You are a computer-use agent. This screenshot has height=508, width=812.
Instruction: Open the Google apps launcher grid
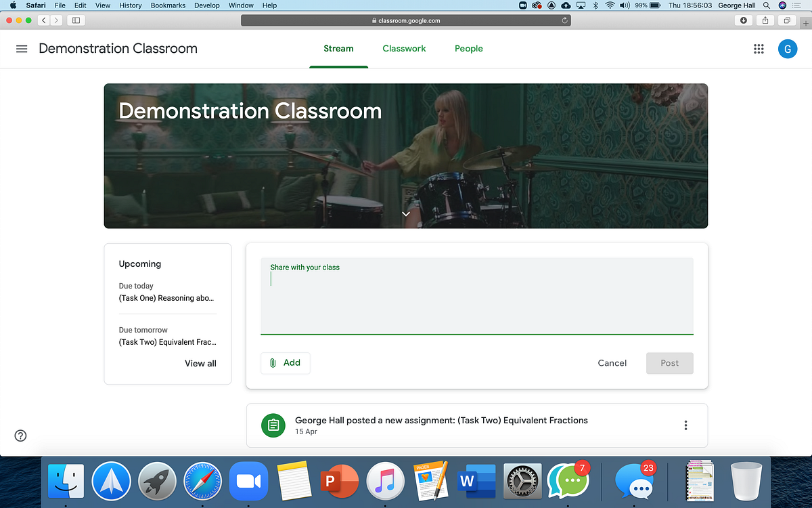pos(759,48)
